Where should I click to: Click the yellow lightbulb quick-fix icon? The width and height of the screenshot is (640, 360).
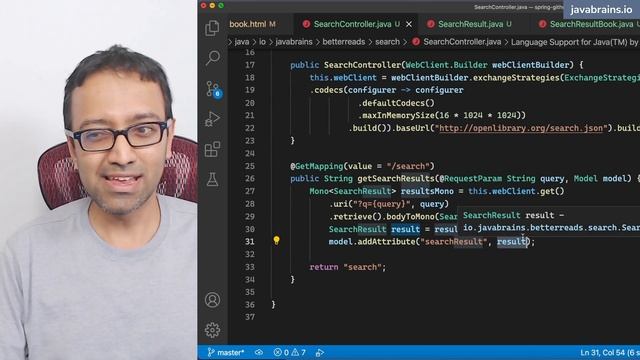pos(276,240)
